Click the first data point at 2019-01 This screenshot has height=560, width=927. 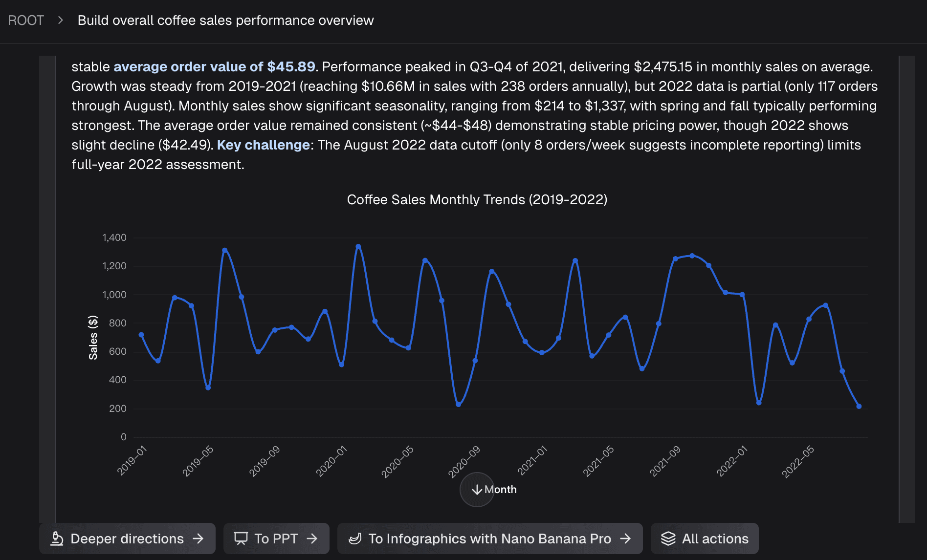point(141,335)
